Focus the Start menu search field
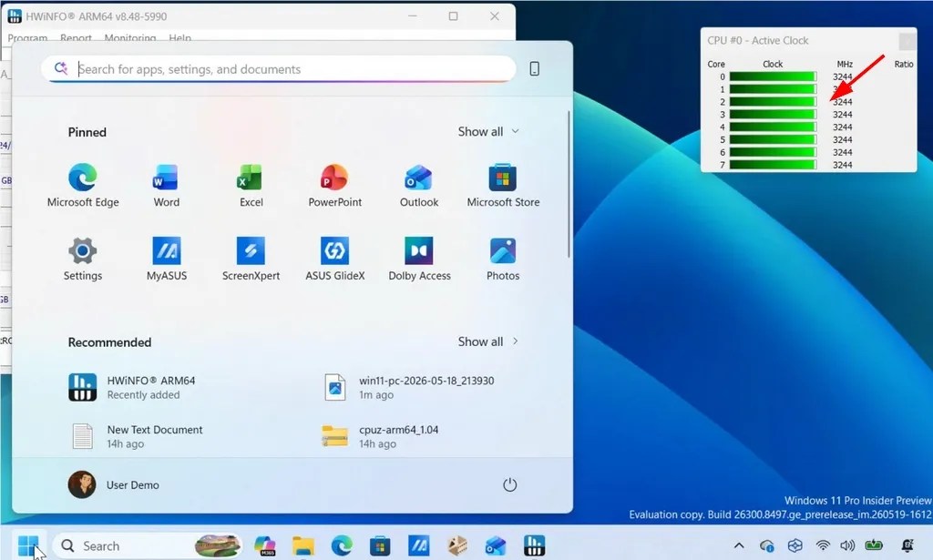Screen dimensions: 933x560 279,69
